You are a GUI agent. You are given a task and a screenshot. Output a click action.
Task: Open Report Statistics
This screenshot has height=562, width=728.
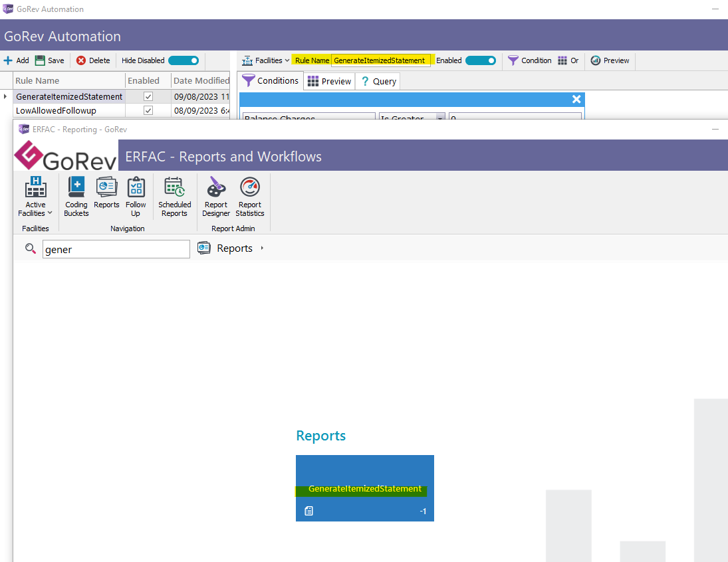point(250,197)
